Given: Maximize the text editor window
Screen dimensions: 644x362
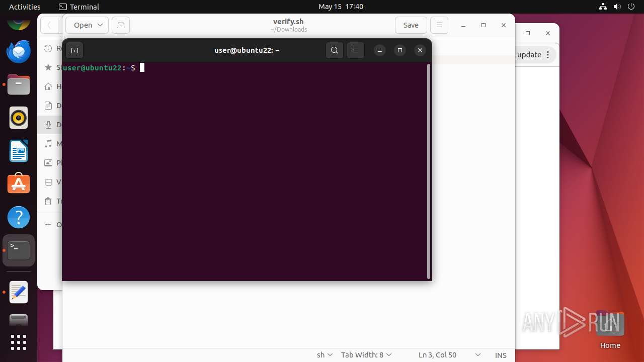Looking at the screenshot, I should [484, 25].
